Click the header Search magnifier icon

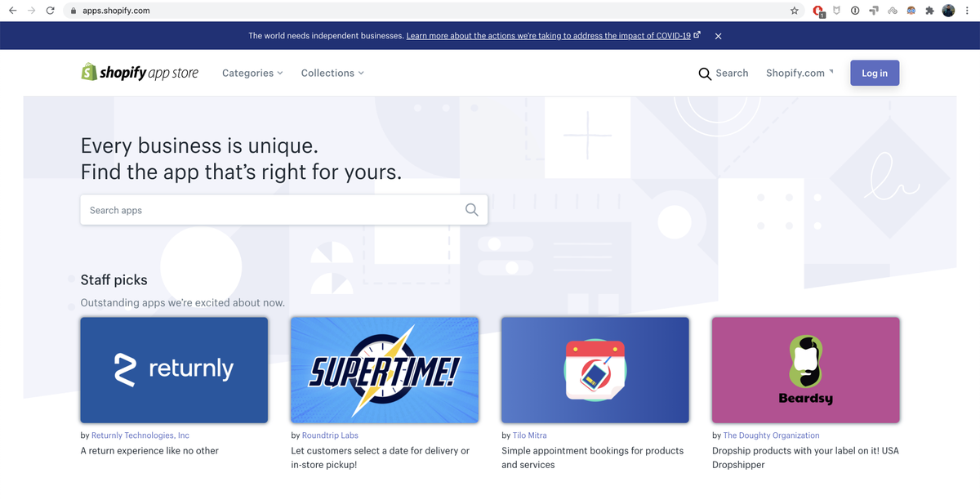pos(705,74)
